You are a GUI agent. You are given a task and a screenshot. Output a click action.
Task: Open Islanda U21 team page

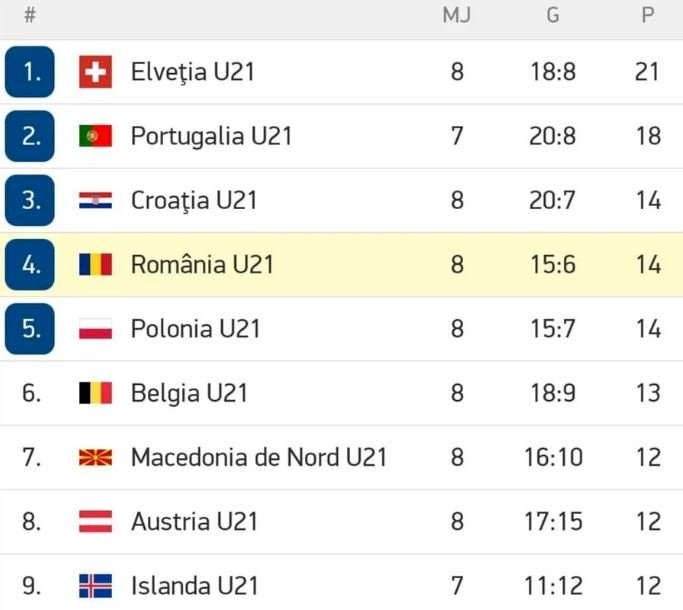coord(195,586)
